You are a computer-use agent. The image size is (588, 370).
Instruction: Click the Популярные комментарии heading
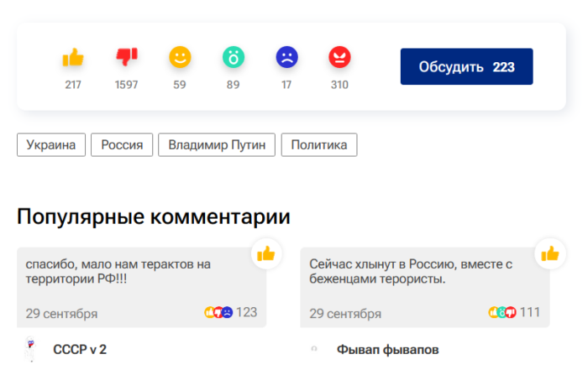tap(154, 216)
